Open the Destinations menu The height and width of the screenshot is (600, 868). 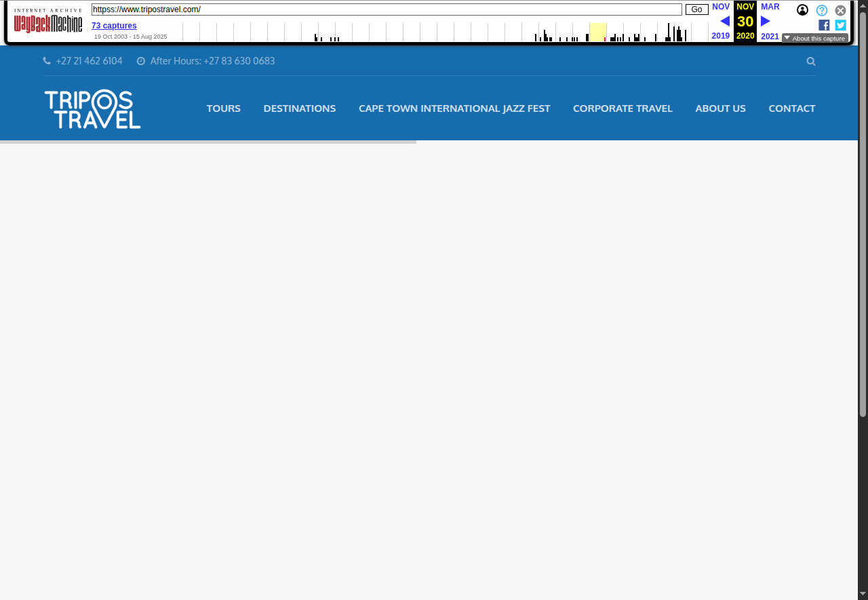(x=299, y=108)
